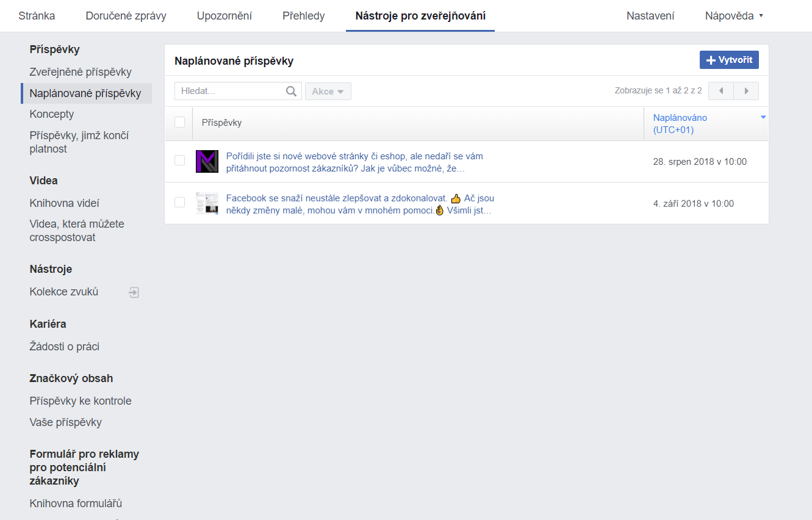Check the box for the 28. srpen post
The height and width of the screenshot is (520, 812).
click(x=179, y=161)
